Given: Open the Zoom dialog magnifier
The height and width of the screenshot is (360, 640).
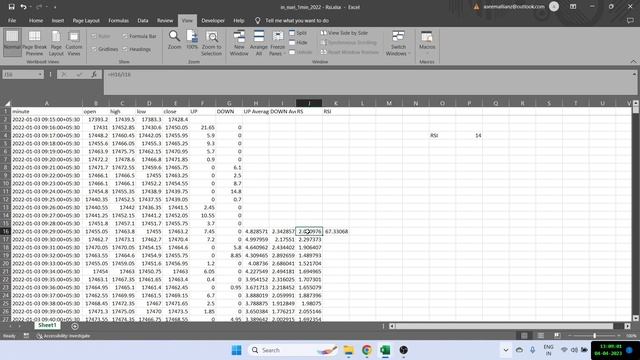Looking at the screenshot, I should [174, 40].
